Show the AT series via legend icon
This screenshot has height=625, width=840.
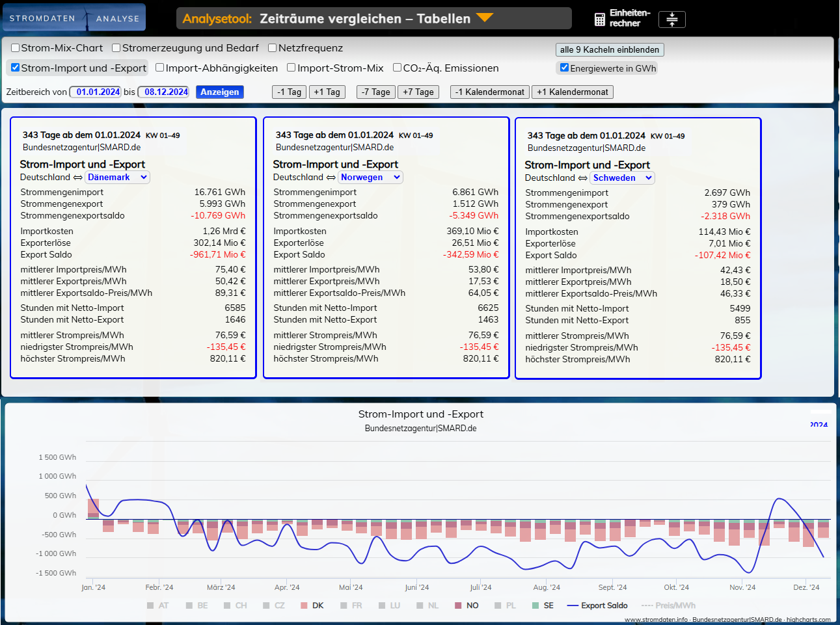point(150,605)
